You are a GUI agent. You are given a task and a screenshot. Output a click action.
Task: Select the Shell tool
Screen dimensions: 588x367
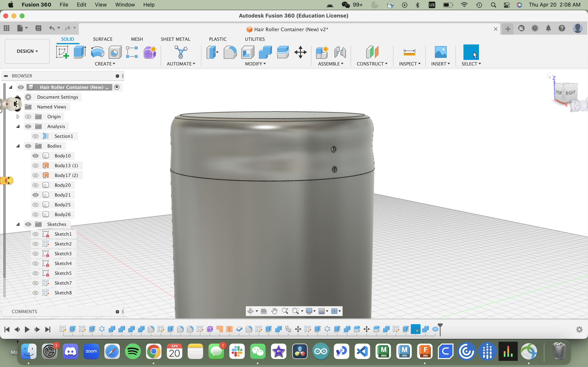248,52
